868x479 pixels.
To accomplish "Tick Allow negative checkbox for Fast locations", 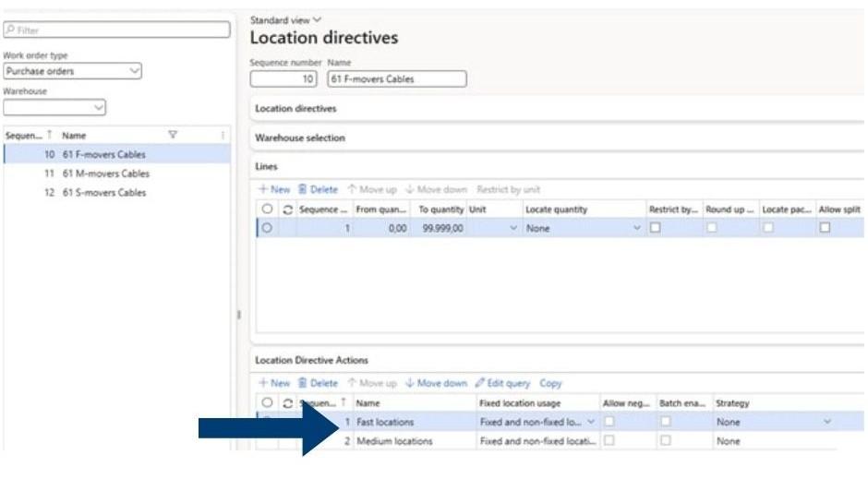I will pos(609,422).
